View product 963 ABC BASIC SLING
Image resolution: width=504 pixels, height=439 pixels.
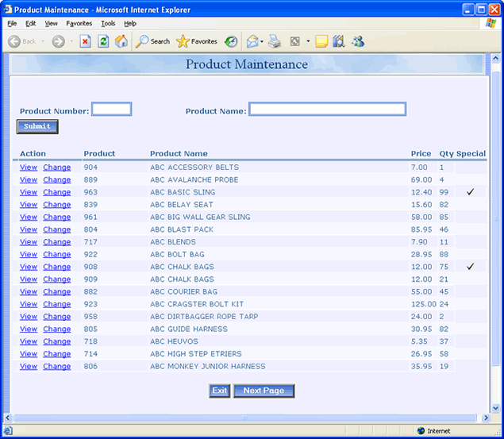coord(29,192)
